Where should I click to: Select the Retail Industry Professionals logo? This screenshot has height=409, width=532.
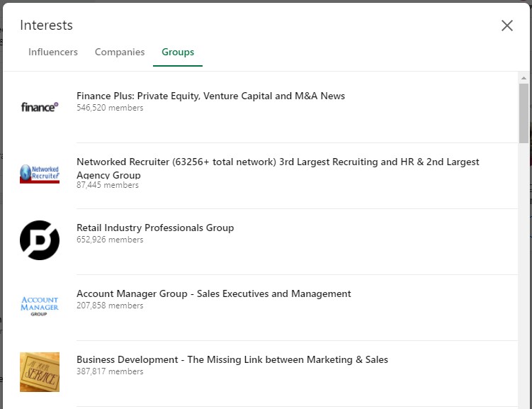point(40,240)
